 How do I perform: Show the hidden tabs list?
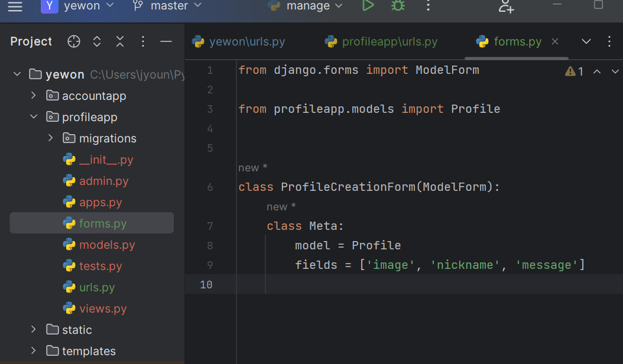(x=586, y=41)
